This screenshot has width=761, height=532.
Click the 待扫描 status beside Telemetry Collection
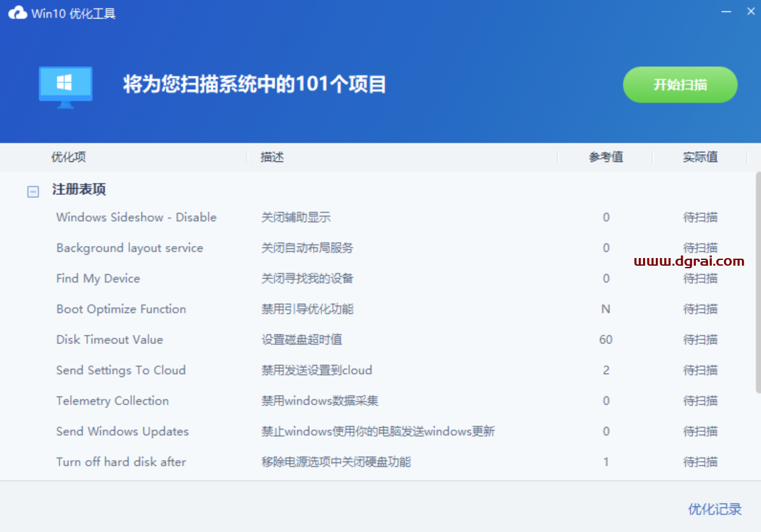click(700, 401)
